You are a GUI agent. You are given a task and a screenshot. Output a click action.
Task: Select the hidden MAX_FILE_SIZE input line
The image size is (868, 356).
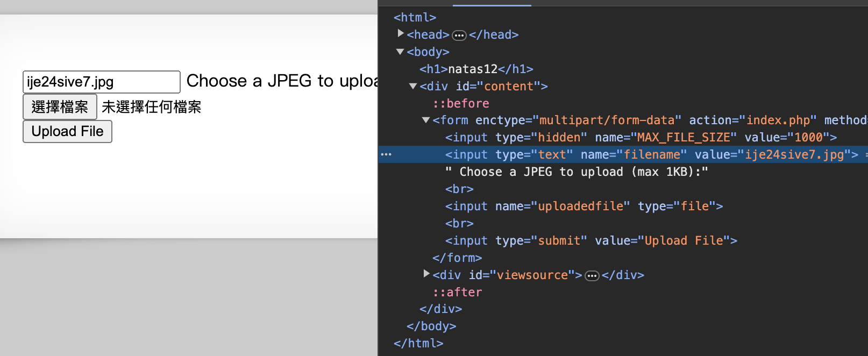(x=641, y=137)
